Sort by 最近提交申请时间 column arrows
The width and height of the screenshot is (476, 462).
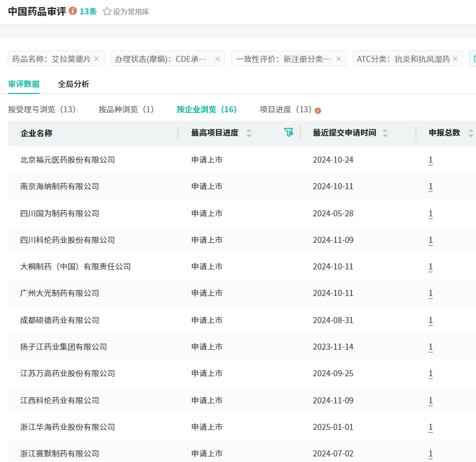[x=385, y=133]
